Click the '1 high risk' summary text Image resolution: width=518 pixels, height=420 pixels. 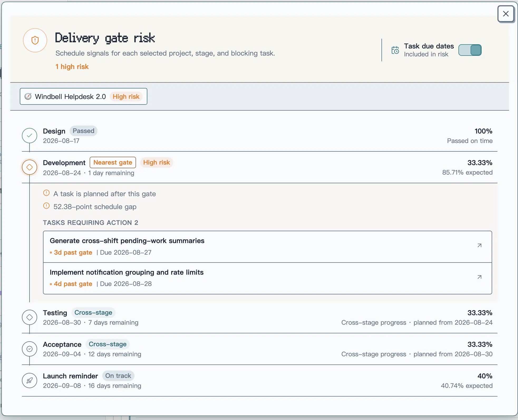[x=72, y=67]
